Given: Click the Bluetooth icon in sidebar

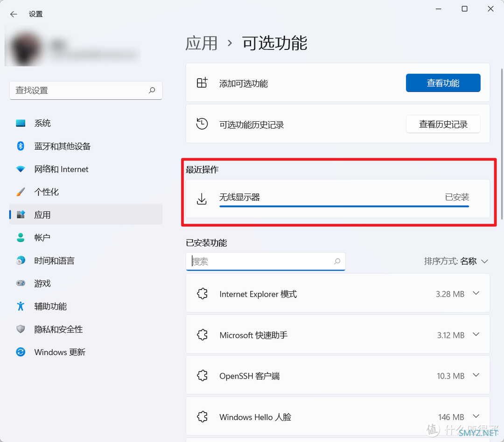Looking at the screenshot, I should coord(21,146).
